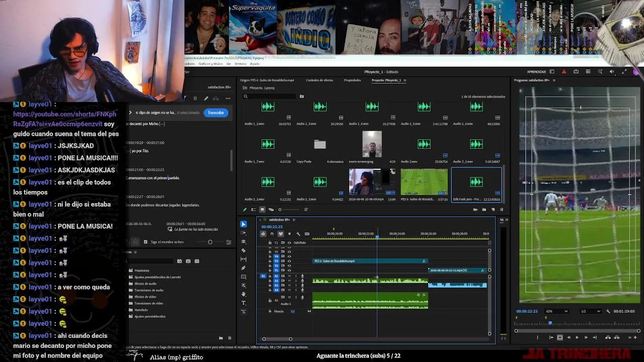Image resolution: width=644 pixels, height=362 pixels.
Task: Mute audio track A1
Action: click(x=289, y=276)
